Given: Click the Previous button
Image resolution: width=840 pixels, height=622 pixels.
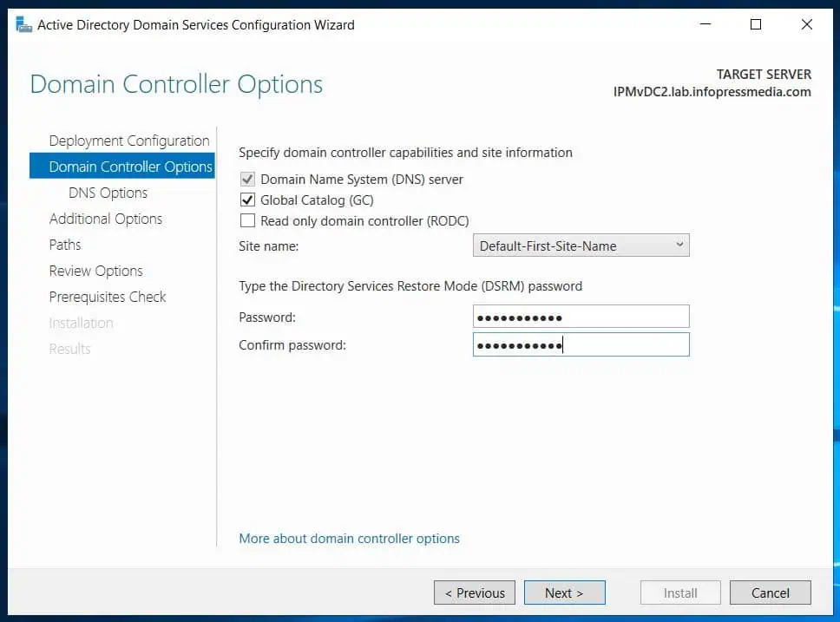Looking at the screenshot, I should 474,593.
